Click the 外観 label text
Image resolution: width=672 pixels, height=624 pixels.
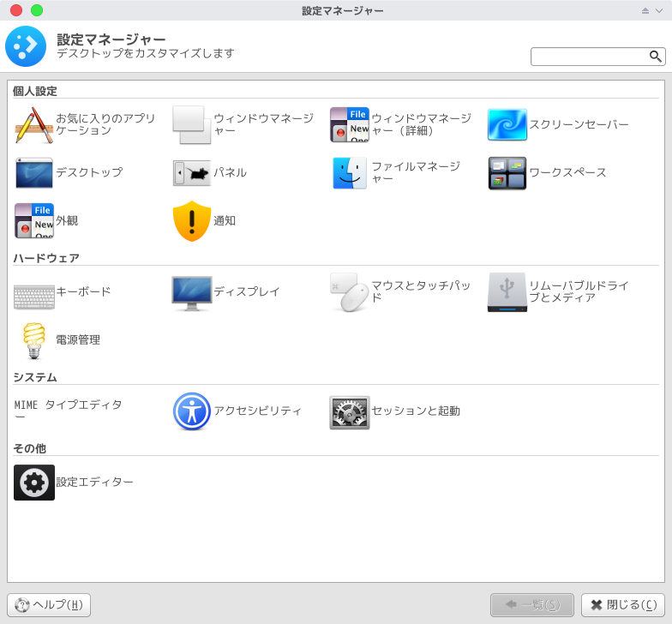point(67,220)
